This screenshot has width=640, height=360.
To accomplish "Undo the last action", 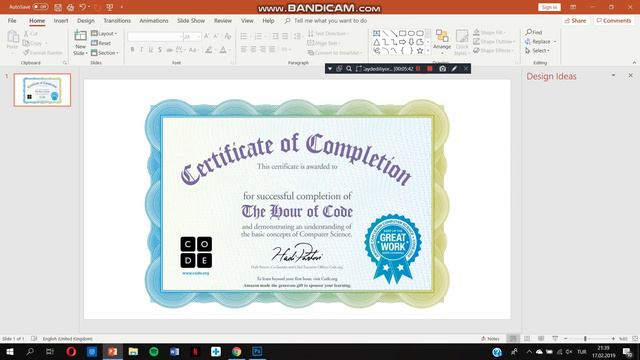I will click(x=82, y=7).
